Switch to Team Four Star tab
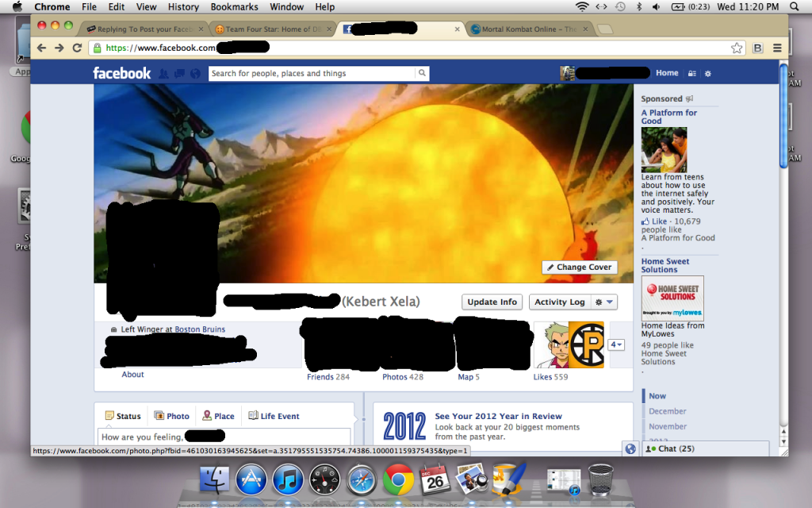This screenshot has width=812, height=508. pyautogui.click(x=272, y=29)
